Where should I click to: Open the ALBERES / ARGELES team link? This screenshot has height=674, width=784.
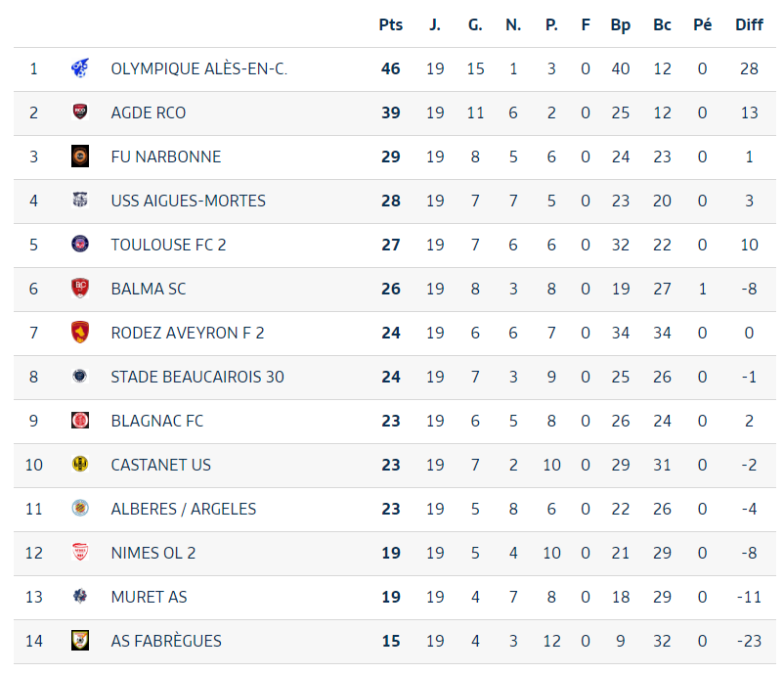tap(184, 509)
